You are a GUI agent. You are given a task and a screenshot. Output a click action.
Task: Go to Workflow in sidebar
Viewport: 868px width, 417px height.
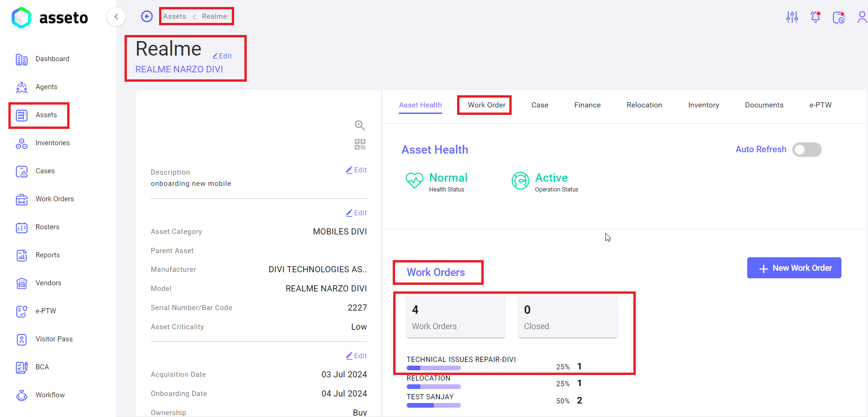(50, 395)
